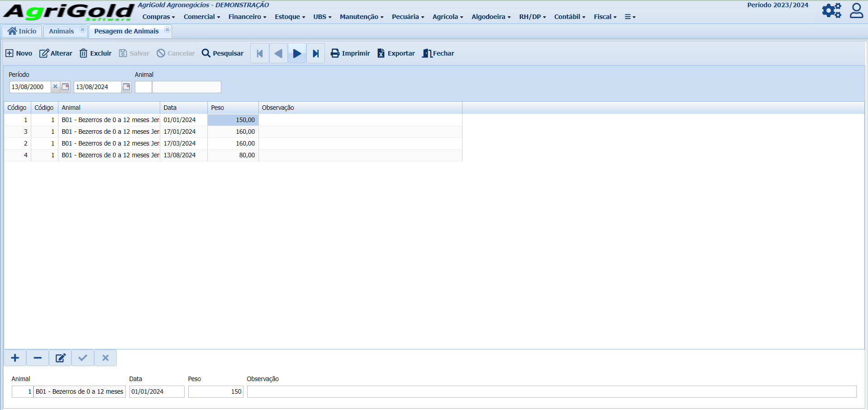Screen dimensions: 868x410
Task: Open the Estoque menu
Action: 290,17
